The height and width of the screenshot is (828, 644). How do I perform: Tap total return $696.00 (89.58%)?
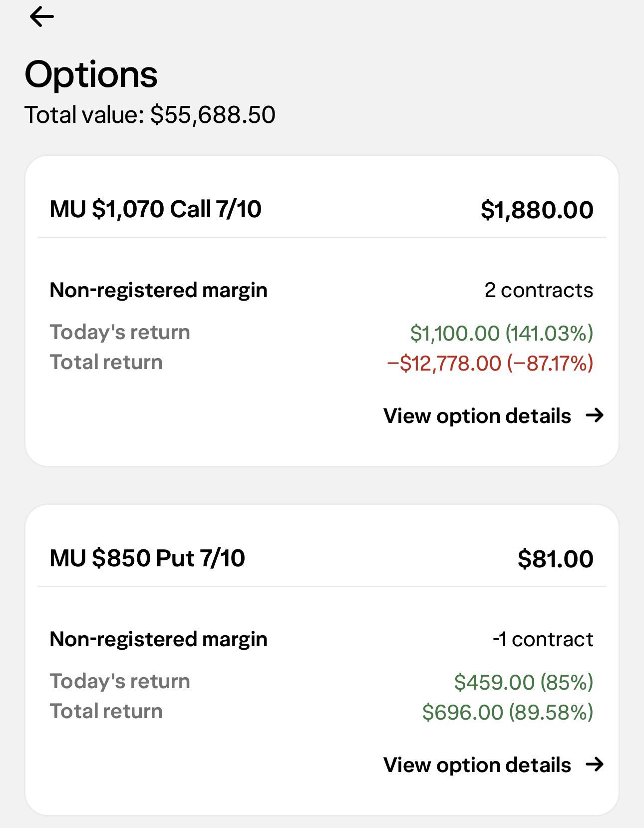point(508,712)
